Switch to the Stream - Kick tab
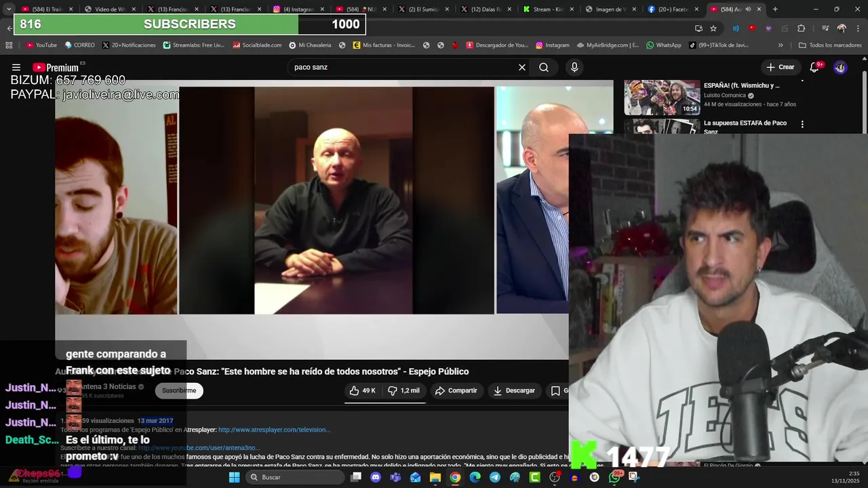Viewport: 868px width, 488px height. (549, 9)
